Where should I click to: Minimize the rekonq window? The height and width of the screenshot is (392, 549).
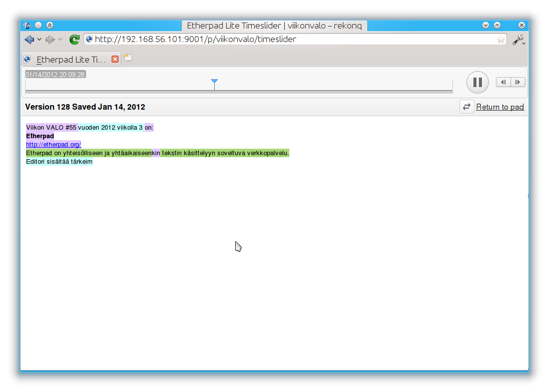(485, 25)
